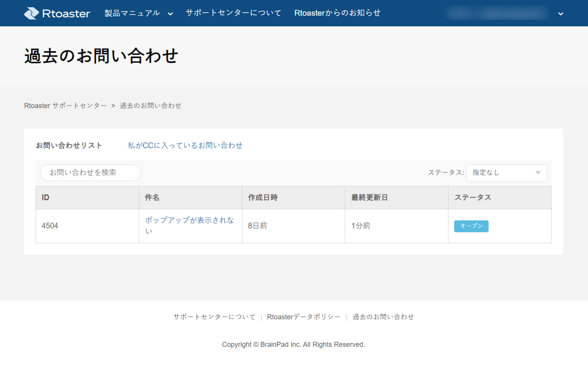Image resolution: width=588 pixels, height=372 pixels.
Task: Click the サポートセンターについて footer link
Action: point(214,317)
